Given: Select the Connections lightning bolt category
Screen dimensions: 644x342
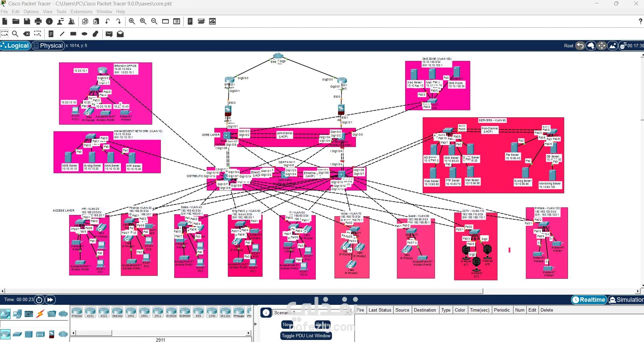Looking at the screenshot, I should pos(40,314).
